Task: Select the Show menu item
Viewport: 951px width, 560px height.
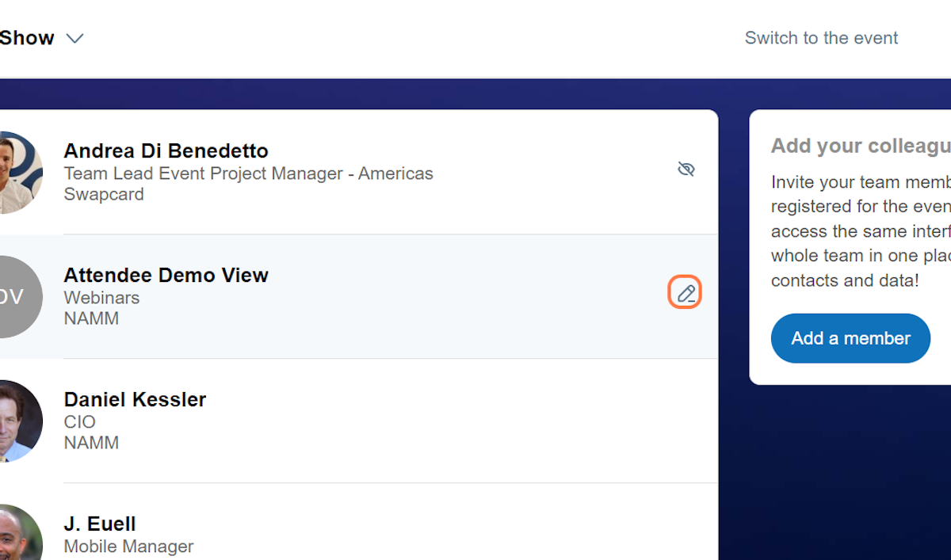Action: (x=27, y=37)
